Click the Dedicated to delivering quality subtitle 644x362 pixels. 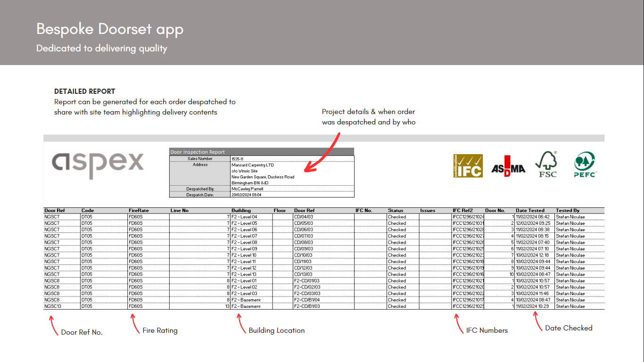pos(102,48)
